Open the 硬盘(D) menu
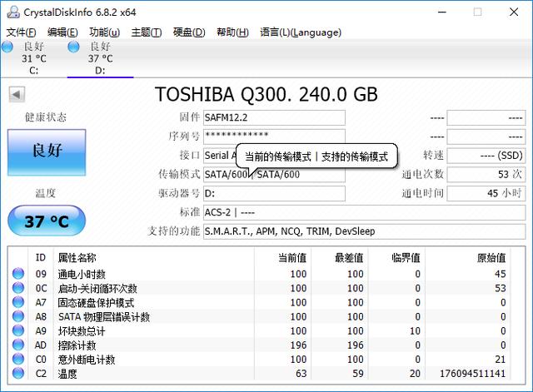The width and height of the screenshot is (533, 392). tap(189, 32)
